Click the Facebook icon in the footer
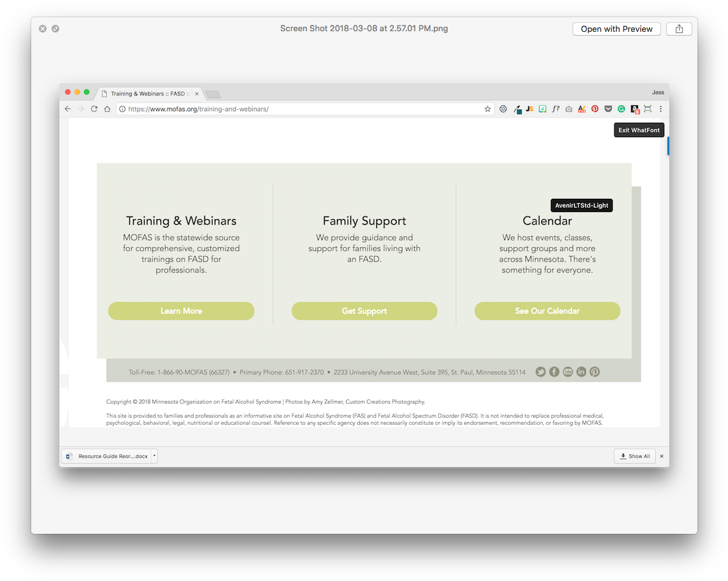 coord(554,371)
